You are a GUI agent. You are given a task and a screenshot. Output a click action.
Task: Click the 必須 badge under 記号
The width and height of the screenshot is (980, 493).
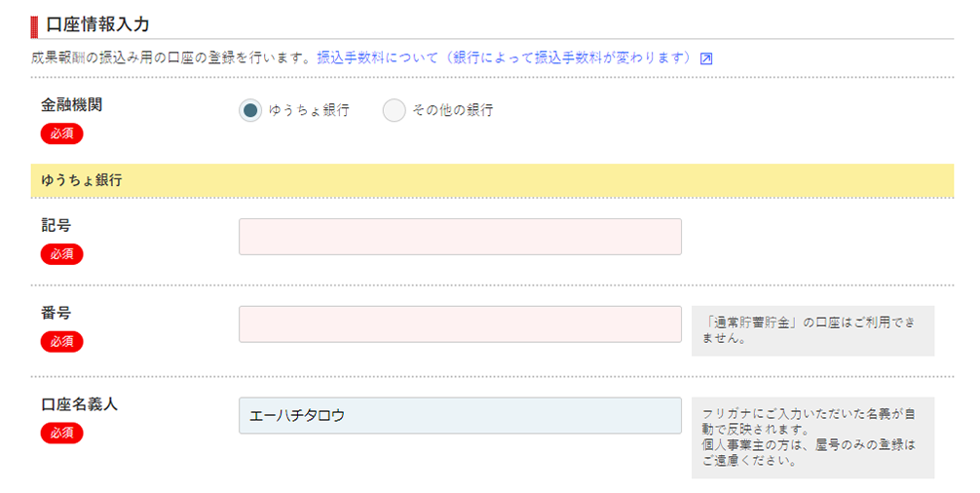tap(62, 254)
